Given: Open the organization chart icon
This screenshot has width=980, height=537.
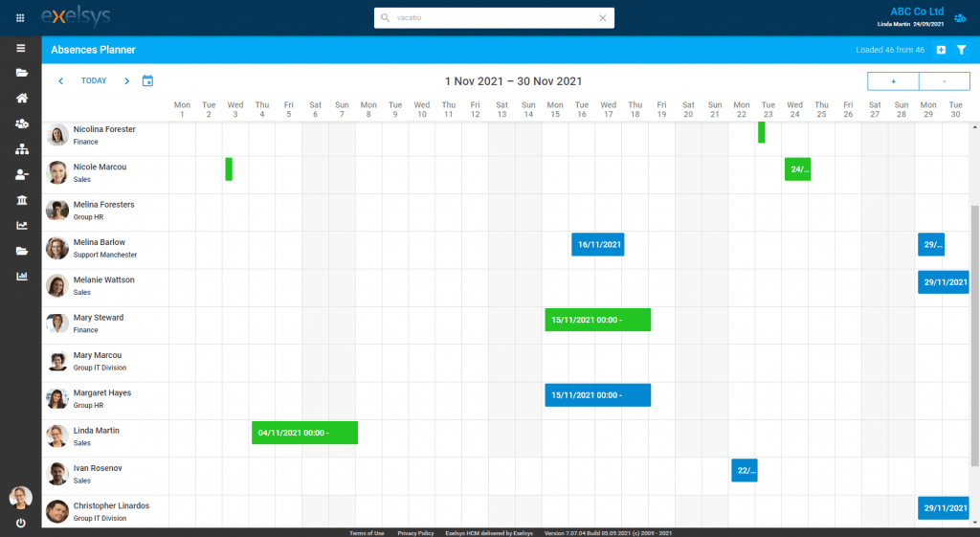Looking at the screenshot, I should (22, 149).
